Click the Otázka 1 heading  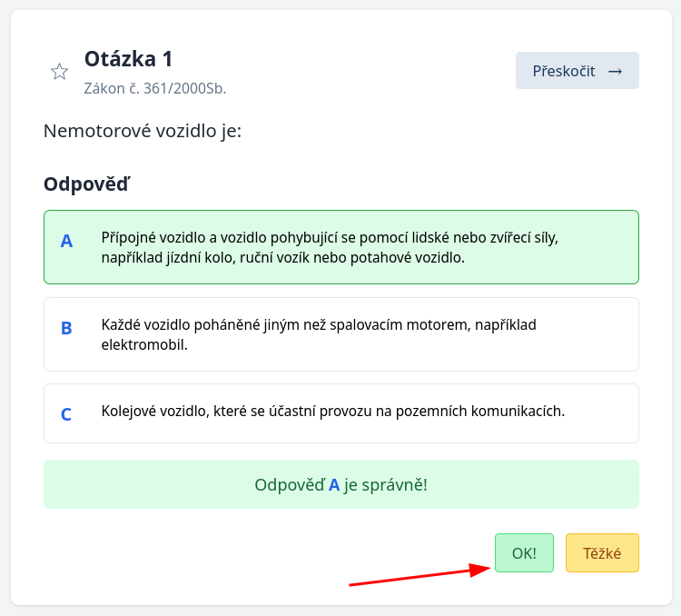click(128, 59)
